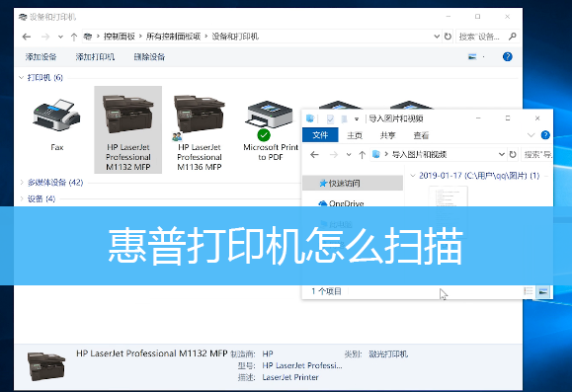Select Microsoft Print to PDF printer
Screen dimensions: 572x392
(271, 129)
